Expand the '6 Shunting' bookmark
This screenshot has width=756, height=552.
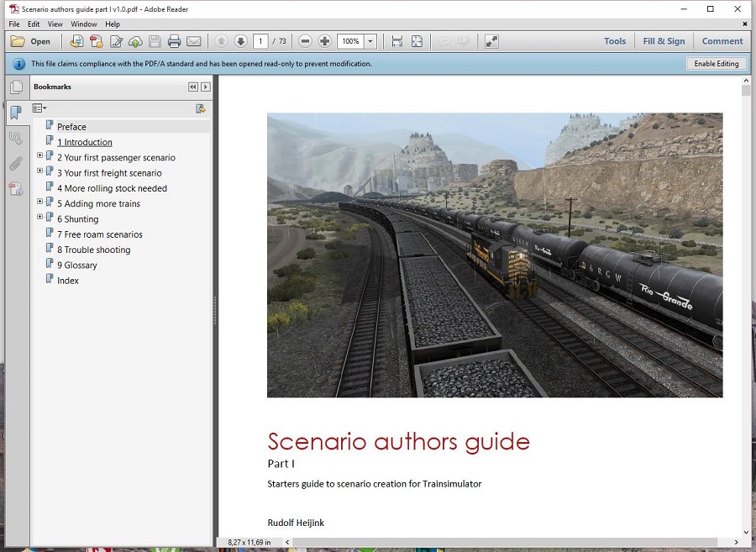point(39,217)
